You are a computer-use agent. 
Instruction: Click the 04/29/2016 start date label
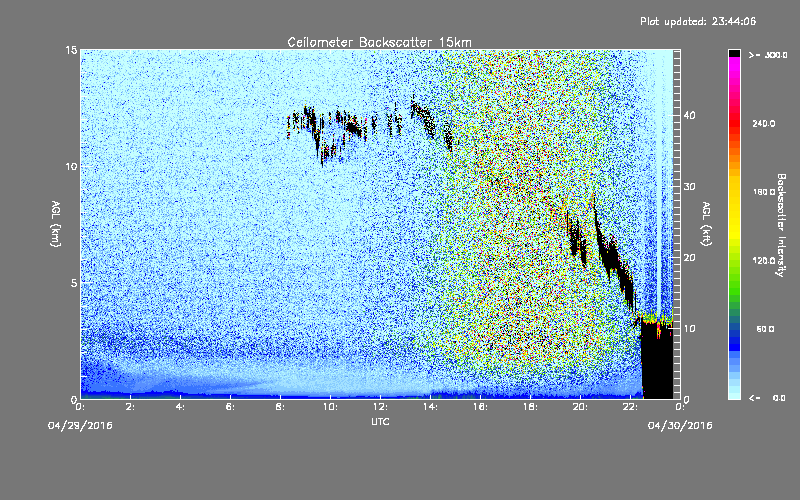(x=80, y=426)
